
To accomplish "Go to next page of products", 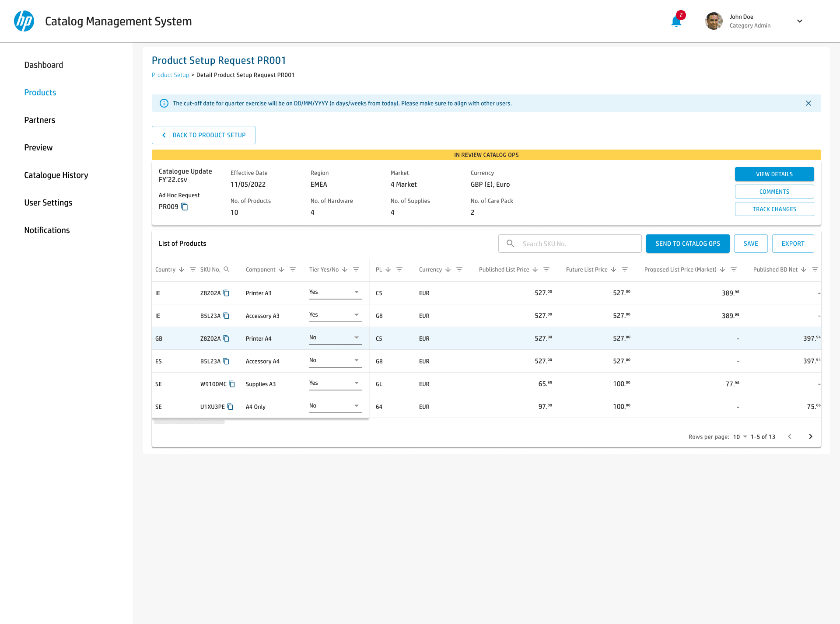I will [x=811, y=436].
